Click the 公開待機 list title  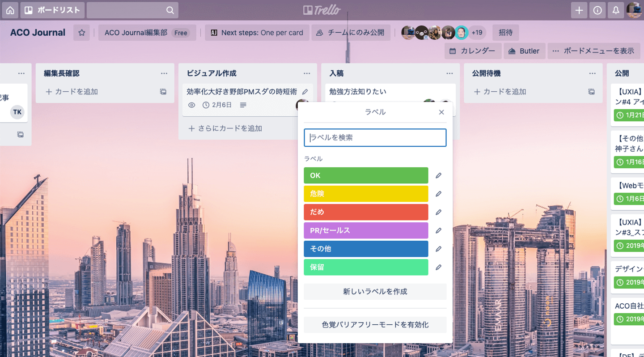486,73
